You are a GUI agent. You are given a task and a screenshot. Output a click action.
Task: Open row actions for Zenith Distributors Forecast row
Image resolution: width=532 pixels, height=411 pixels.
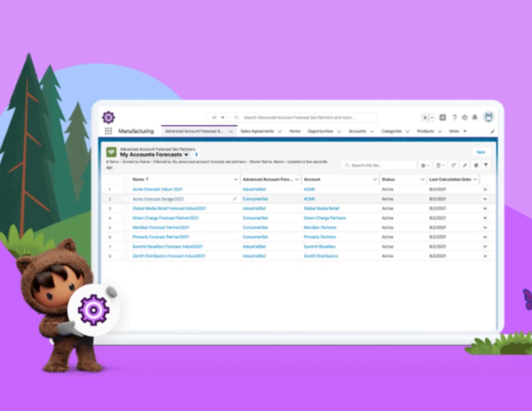tap(485, 256)
